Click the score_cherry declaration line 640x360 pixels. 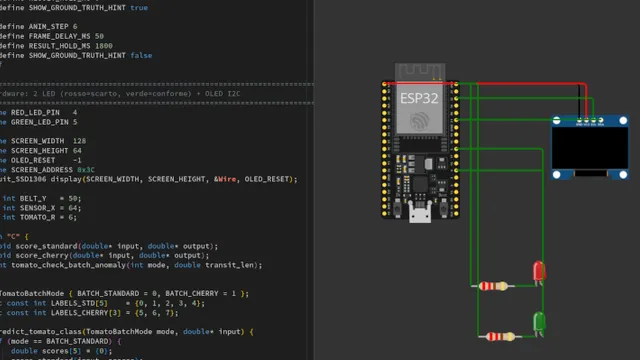(x=104, y=255)
